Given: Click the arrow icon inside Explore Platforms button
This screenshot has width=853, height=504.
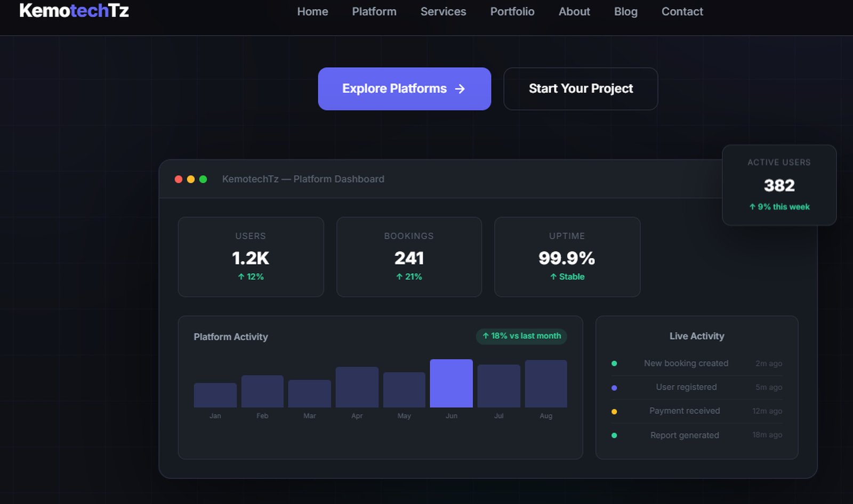Looking at the screenshot, I should click(x=460, y=89).
